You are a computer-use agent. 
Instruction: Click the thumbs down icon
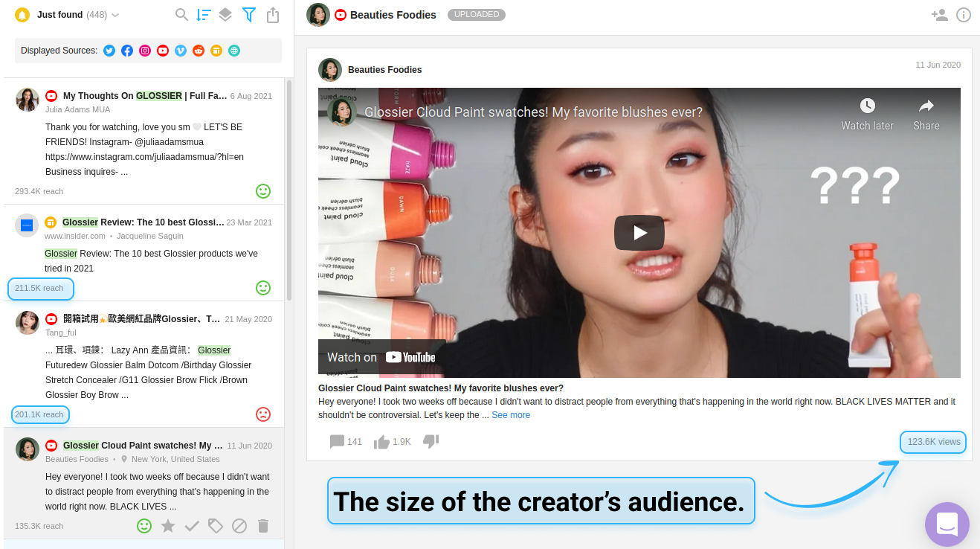[x=431, y=441]
